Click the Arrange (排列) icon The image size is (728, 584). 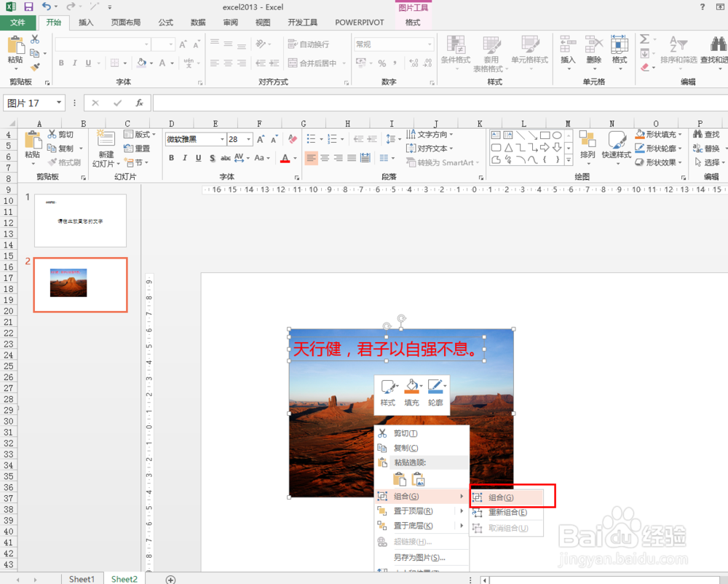click(x=587, y=151)
